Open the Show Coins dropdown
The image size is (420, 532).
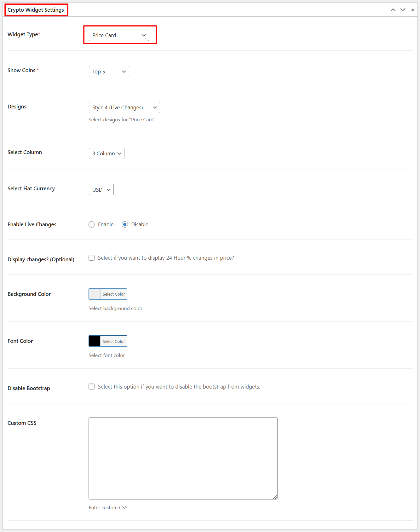point(109,72)
